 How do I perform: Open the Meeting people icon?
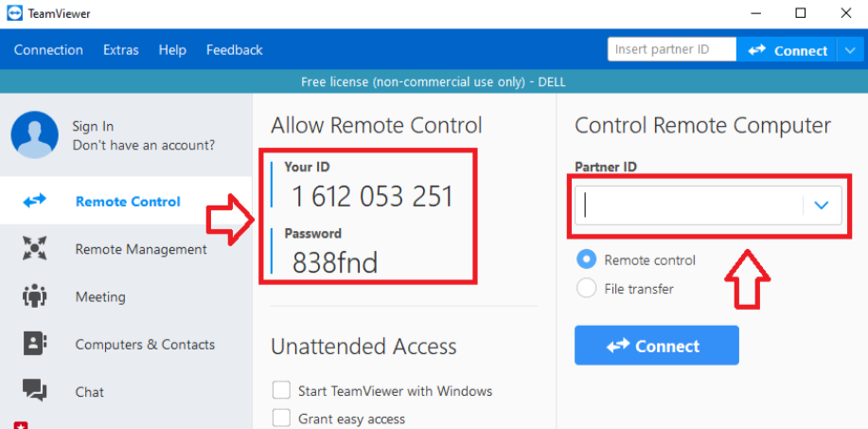click(34, 296)
